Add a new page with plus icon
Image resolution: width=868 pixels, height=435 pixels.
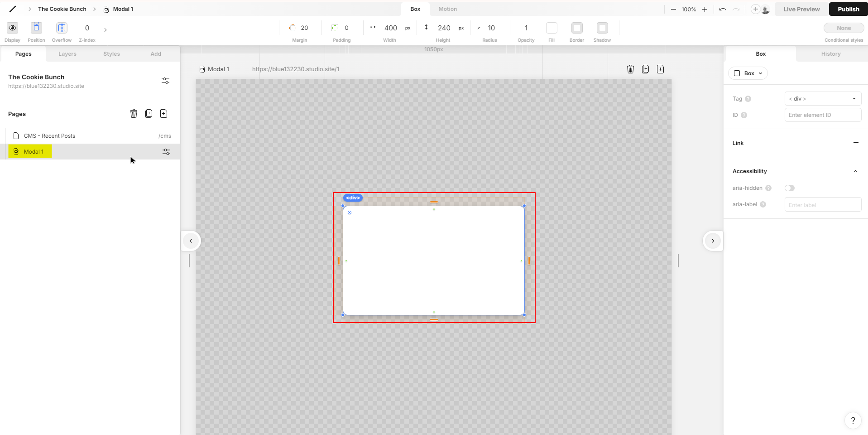(x=163, y=114)
